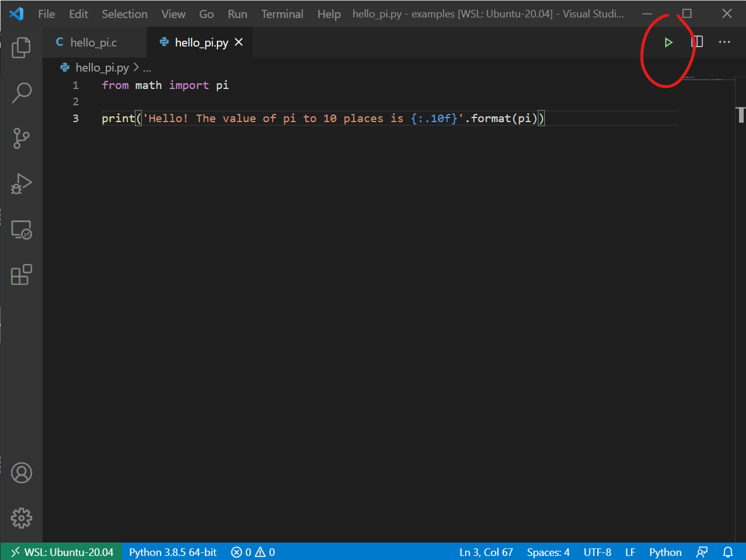Viewport: 746px width, 560px height.
Task: Close the VS Code window
Action: pyautogui.click(x=727, y=13)
